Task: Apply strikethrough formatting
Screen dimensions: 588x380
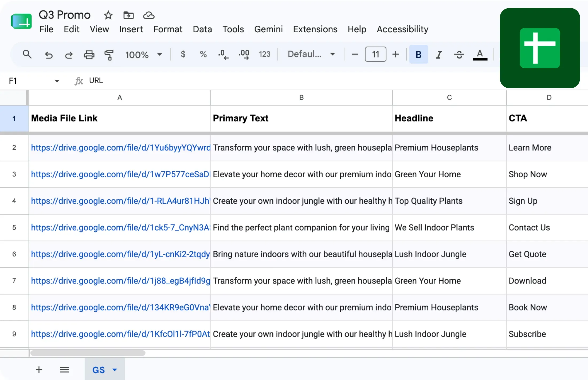Action: [x=459, y=55]
